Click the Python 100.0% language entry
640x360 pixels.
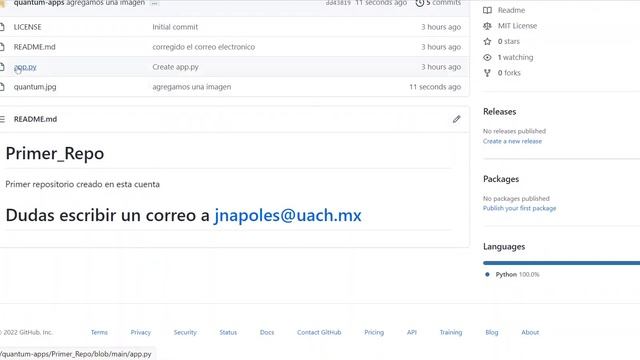[517, 274]
